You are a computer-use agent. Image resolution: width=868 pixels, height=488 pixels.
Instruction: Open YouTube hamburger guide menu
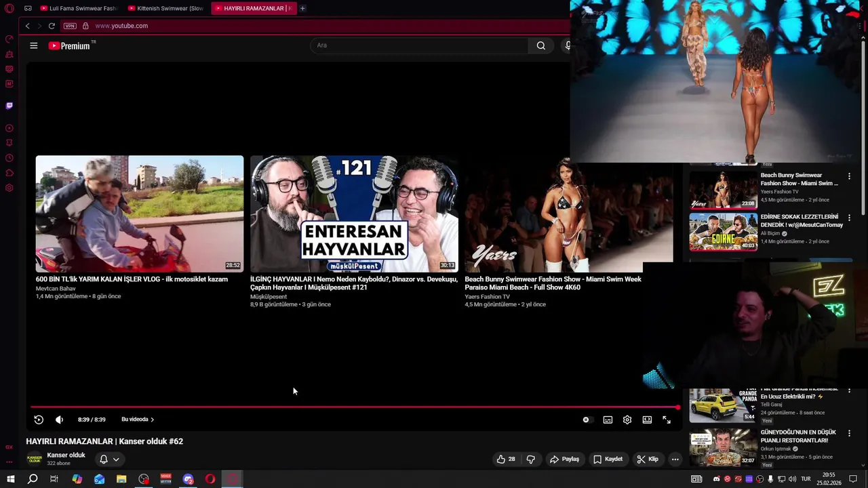tap(34, 45)
